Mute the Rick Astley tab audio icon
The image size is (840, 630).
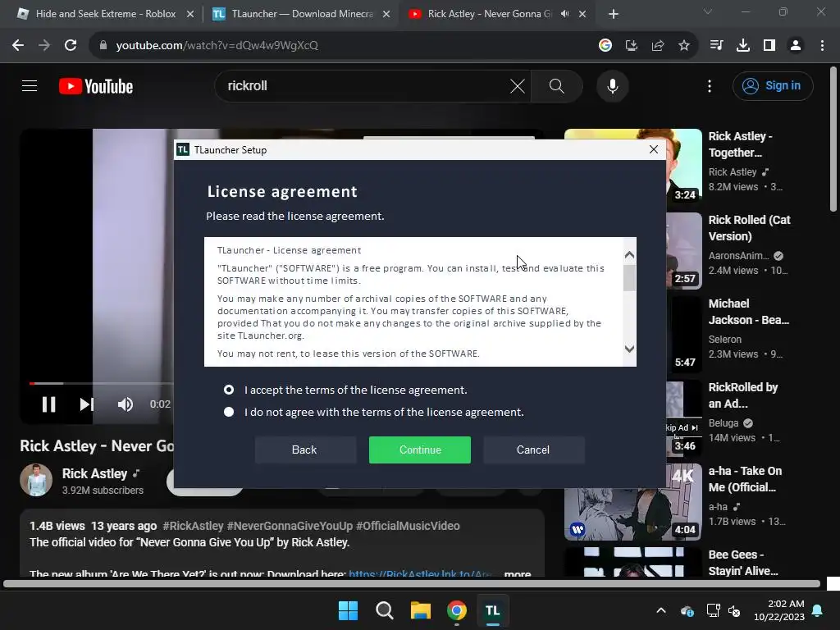564,14
